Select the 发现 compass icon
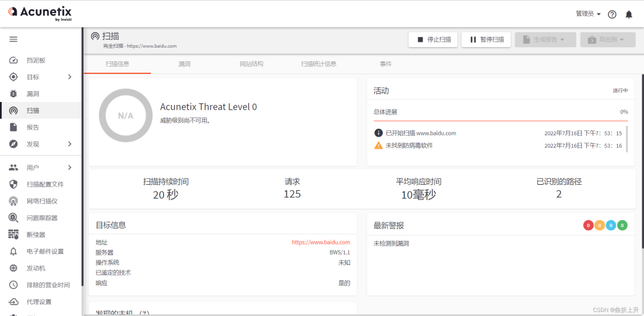 [x=14, y=144]
